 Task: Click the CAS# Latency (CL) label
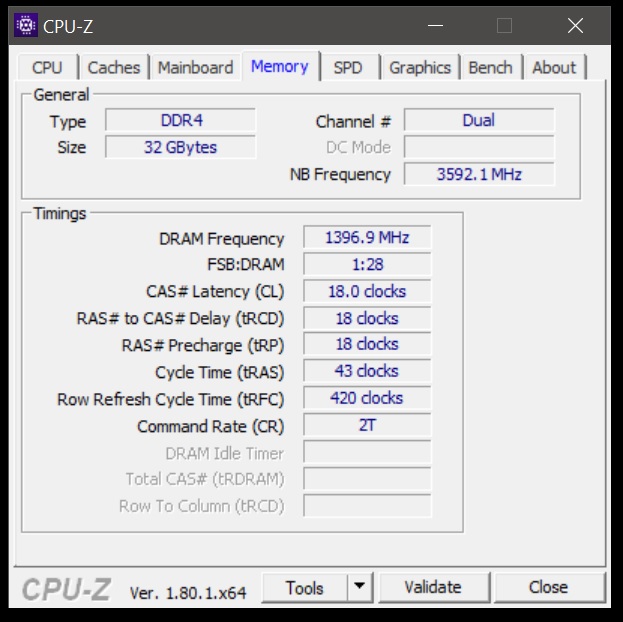click(x=215, y=291)
